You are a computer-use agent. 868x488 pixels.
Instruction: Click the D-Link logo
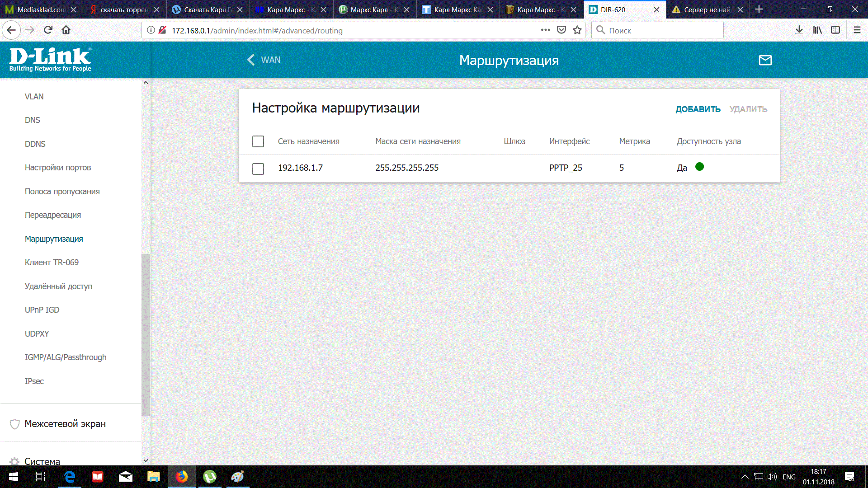click(x=50, y=60)
